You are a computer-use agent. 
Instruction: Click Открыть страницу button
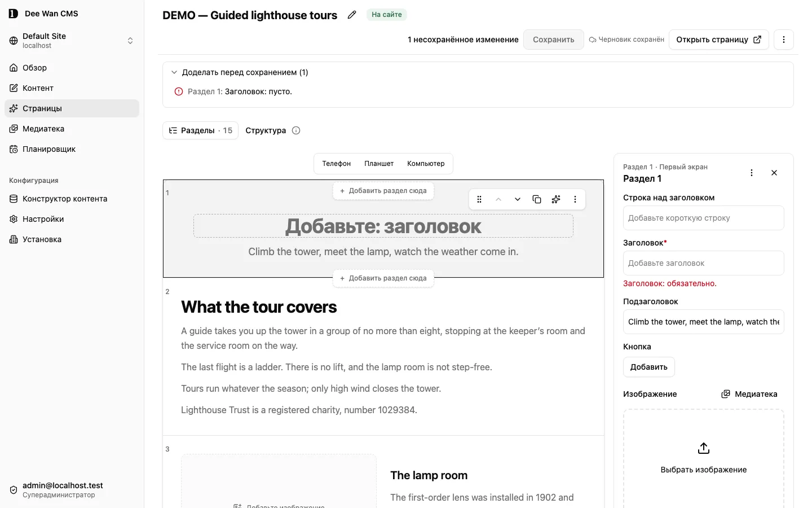[x=719, y=40]
